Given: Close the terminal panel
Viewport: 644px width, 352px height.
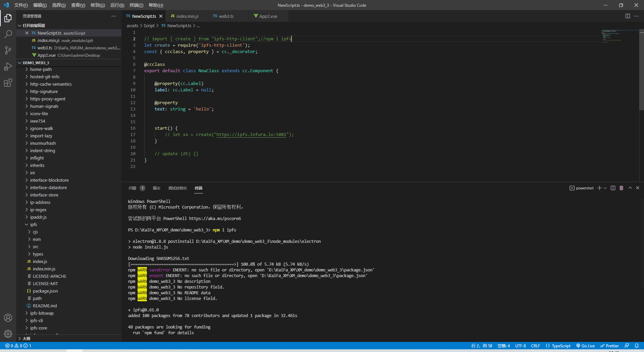Looking at the screenshot, I should coord(638,188).
